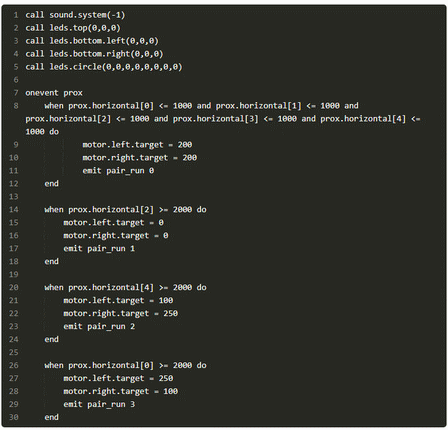Click 'when prox.horizontal[4] >= 2000 do'
The width and height of the screenshot is (448, 430).
125,288
